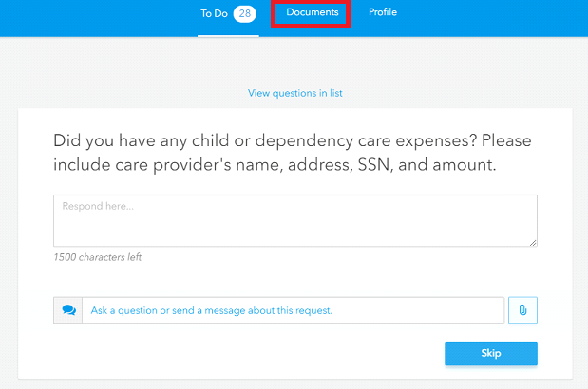Click the Ask a question message field

pyautogui.click(x=293, y=310)
